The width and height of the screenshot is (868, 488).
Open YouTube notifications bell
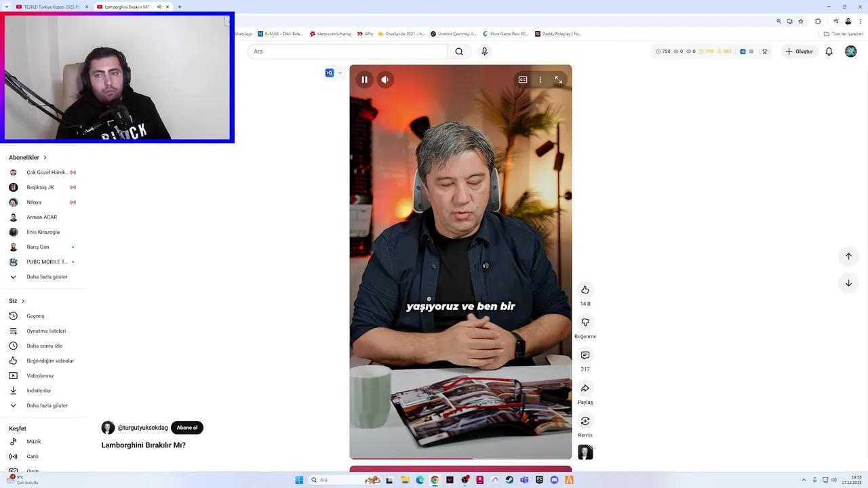click(x=829, y=51)
